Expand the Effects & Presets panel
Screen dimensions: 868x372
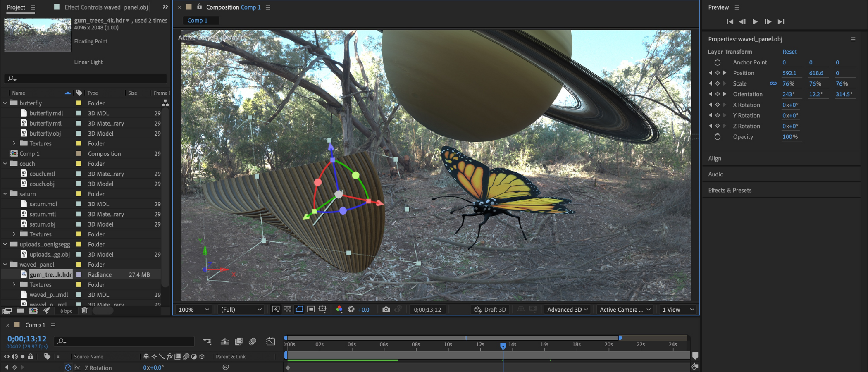point(730,190)
